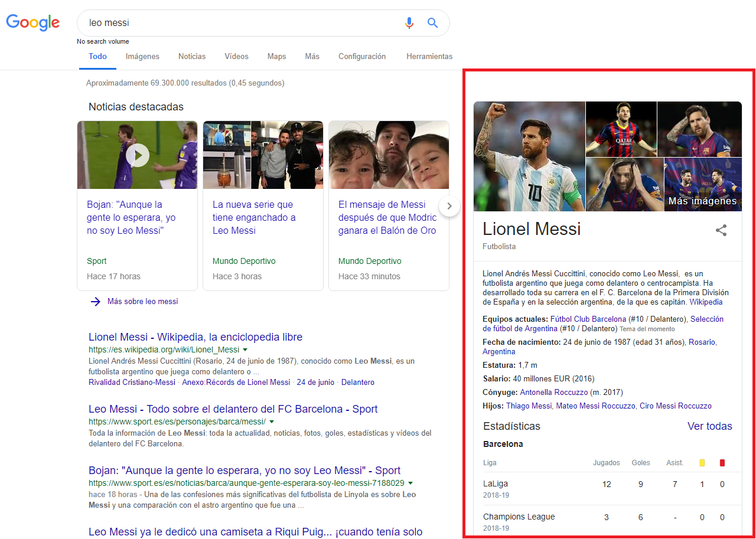Open 'Mateo Messi Roccuzzo' link
Viewport: 756px width, 539px height.
tap(597, 406)
